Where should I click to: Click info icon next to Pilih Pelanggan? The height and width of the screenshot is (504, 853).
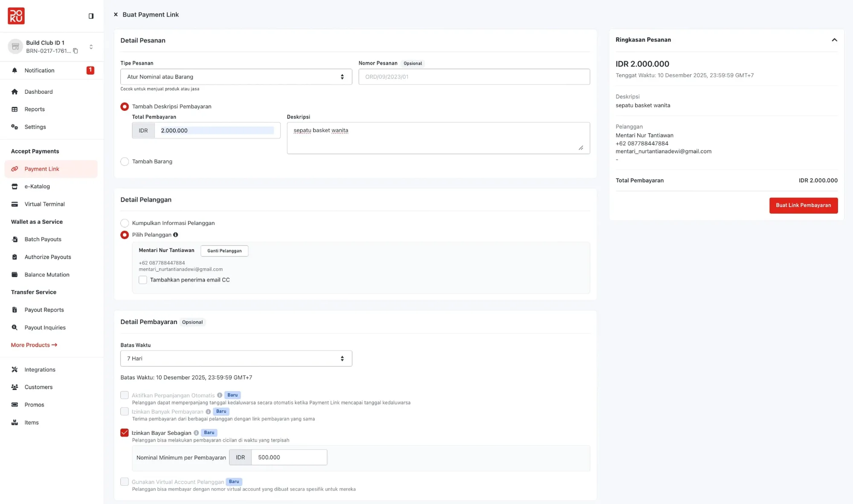[x=175, y=235]
